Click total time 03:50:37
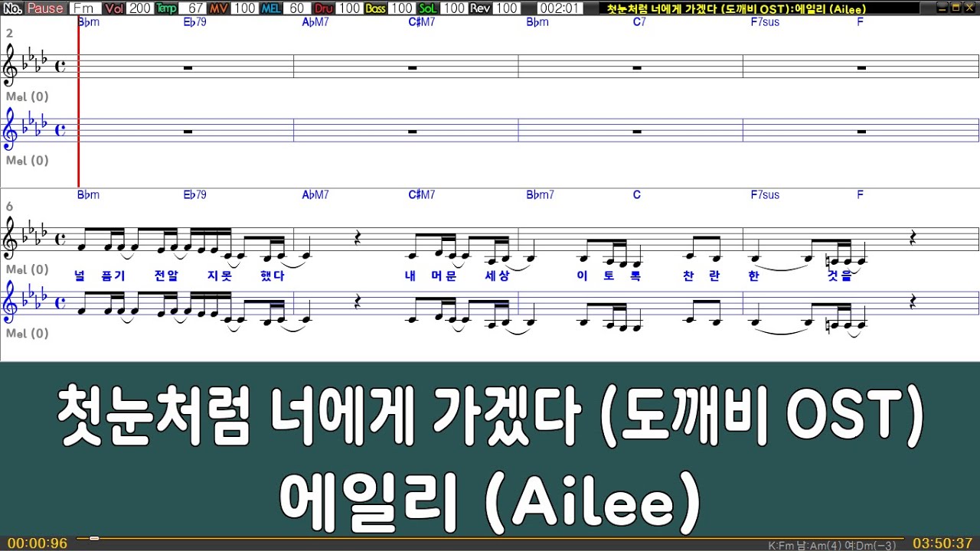Viewport: 980px width, 551px height. click(942, 543)
